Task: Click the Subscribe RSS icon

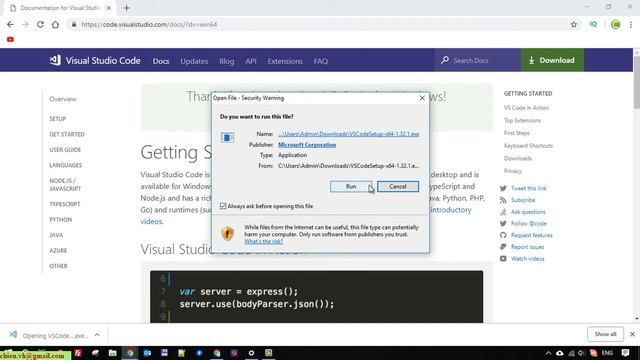Action: coord(503,200)
